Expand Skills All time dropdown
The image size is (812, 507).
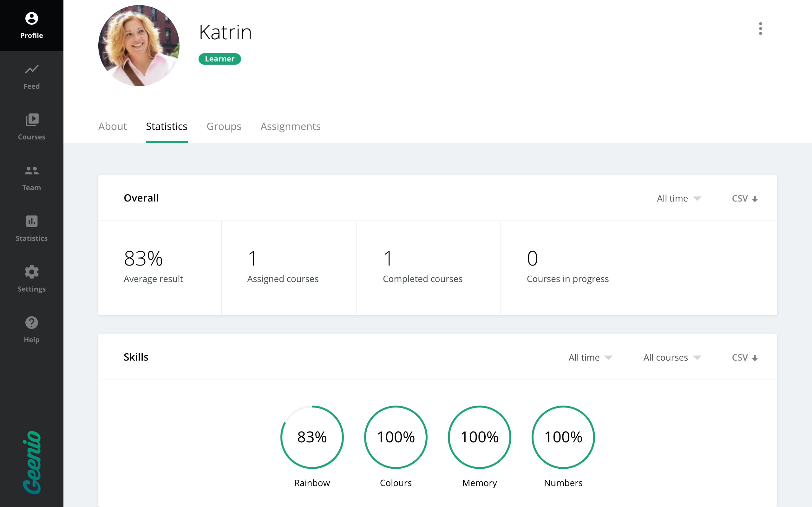tap(590, 357)
